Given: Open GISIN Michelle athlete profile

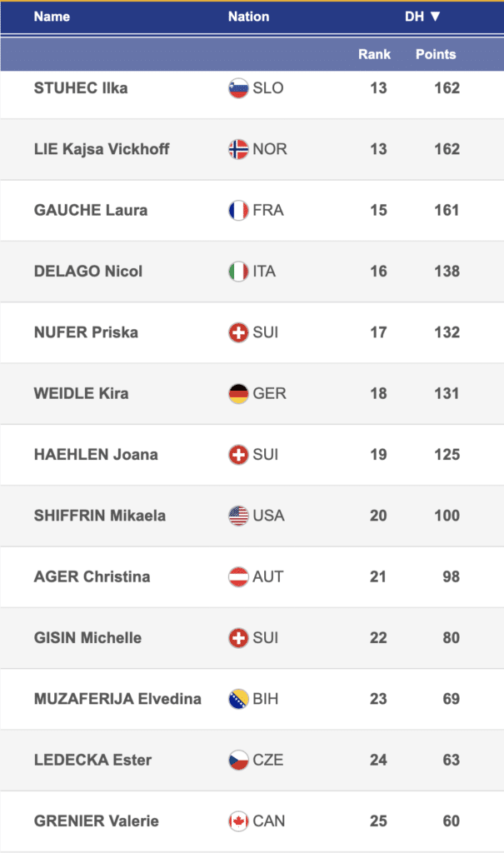Looking at the screenshot, I should point(87,638).
